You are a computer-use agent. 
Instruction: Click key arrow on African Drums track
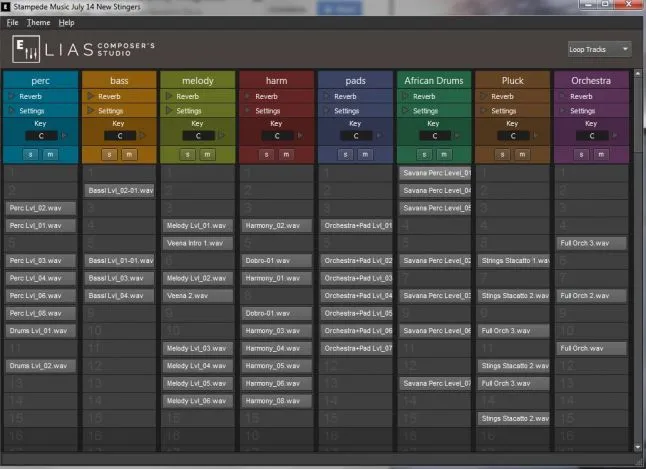tap(458, 136)
